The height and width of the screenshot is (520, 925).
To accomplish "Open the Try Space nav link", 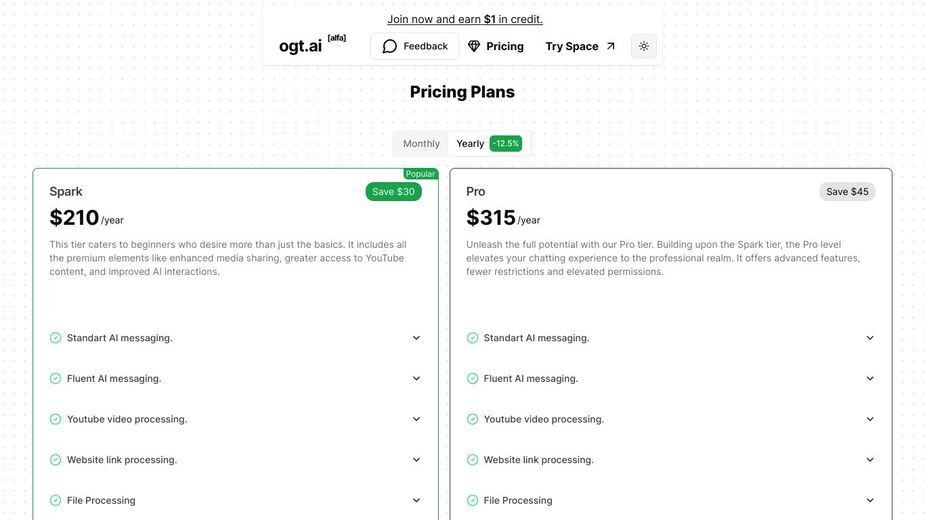I will [x=580, y=46].
